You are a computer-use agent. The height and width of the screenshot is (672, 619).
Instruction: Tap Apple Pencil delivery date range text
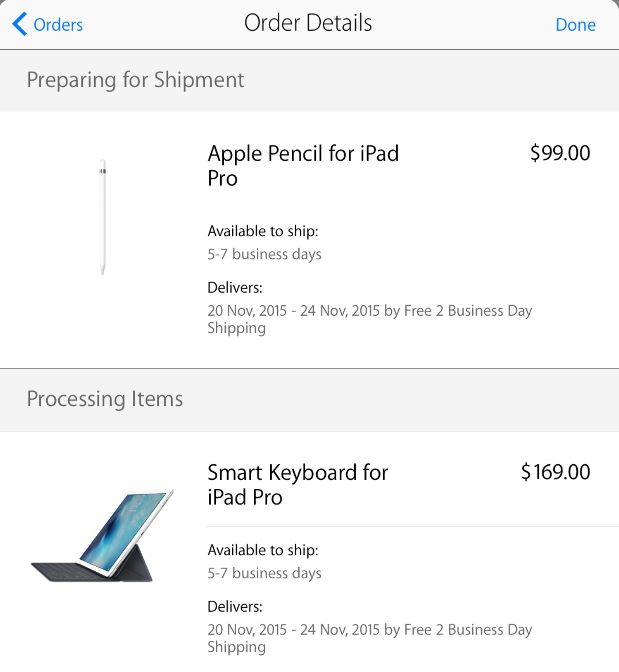click(370, 319)
